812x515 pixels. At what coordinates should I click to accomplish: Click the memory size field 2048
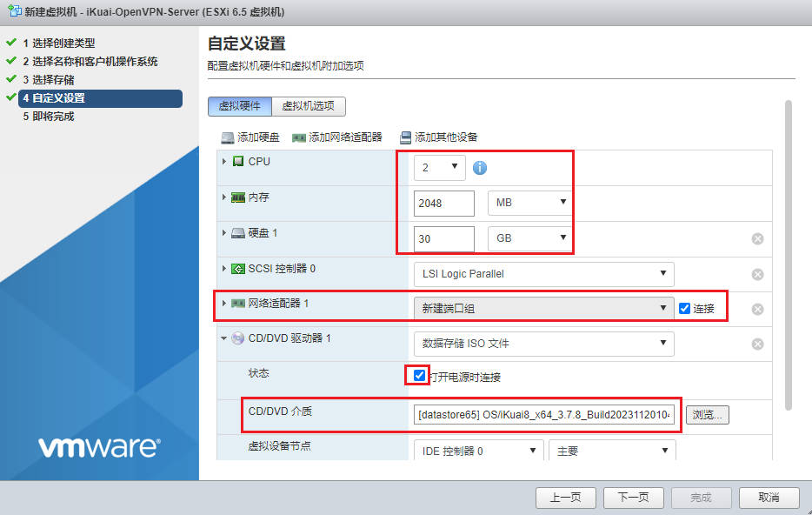pos(443,203)
